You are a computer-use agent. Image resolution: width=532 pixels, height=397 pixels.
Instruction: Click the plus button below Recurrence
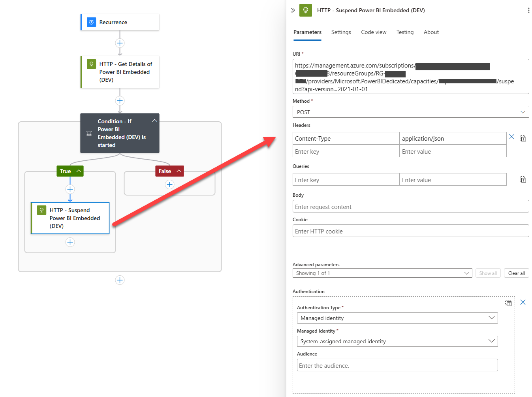[x=120, y=43]
